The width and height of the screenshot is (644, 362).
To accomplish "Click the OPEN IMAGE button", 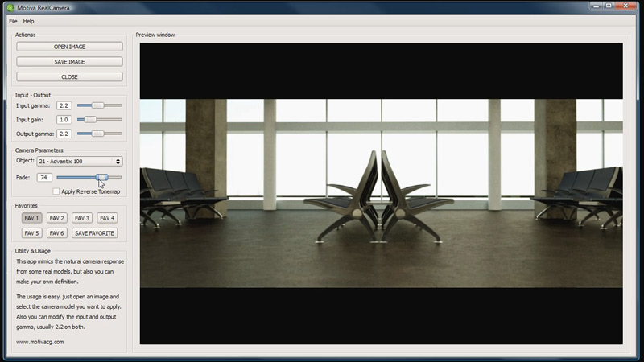I will 69,47.
